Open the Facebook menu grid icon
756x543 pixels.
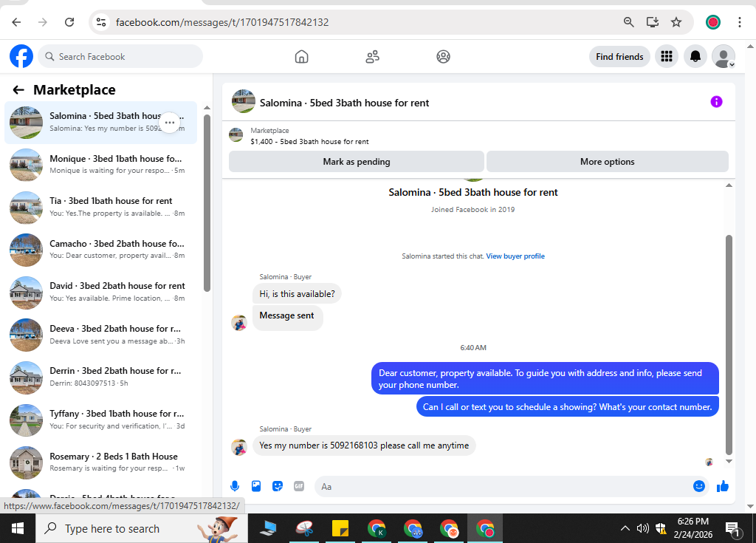coord(667,56)
